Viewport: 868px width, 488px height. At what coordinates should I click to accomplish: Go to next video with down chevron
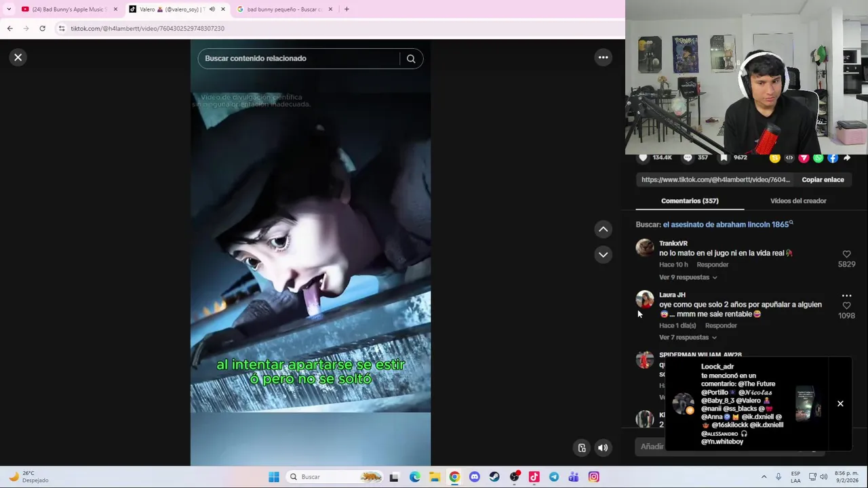click(x=603, y=255)
